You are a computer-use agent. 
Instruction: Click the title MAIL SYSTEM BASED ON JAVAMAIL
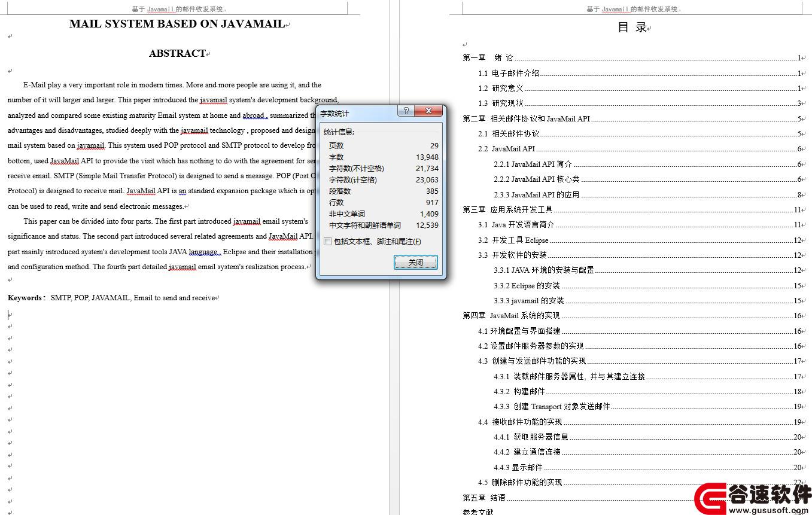coord(177,24)
